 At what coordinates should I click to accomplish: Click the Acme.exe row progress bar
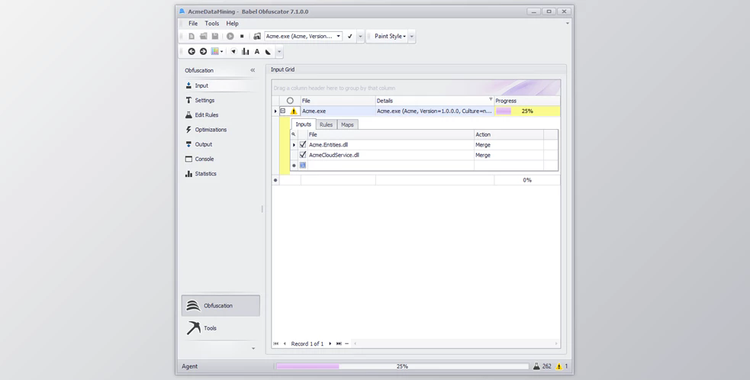527,111
